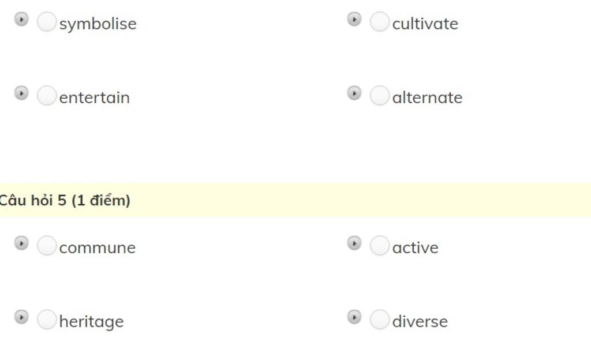Viewport: 591px width, 364px height.
Task: Choose the active answer option
Action: [380, 245]
